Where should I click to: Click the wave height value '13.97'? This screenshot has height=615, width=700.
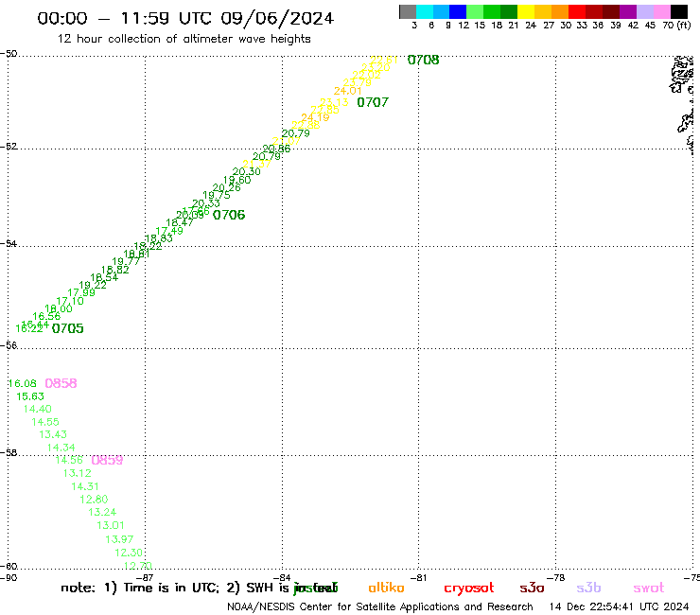click(x=119, y=539)
